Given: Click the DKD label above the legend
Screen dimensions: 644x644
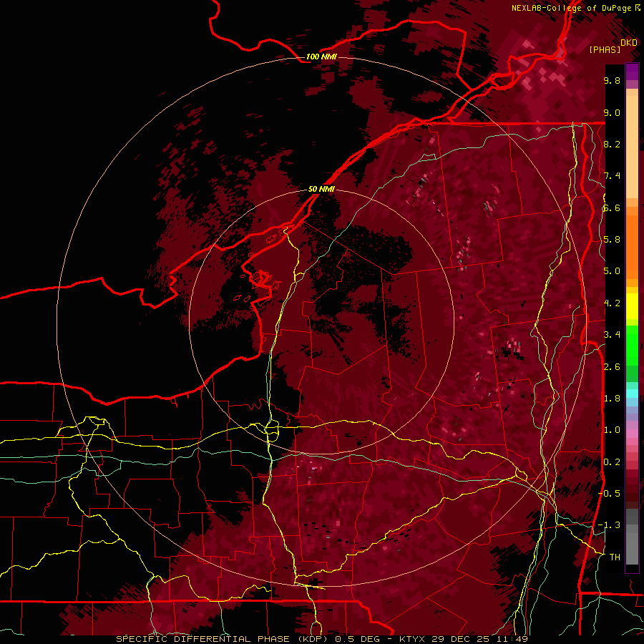Looking at the screenshot, I should [629, 43].
